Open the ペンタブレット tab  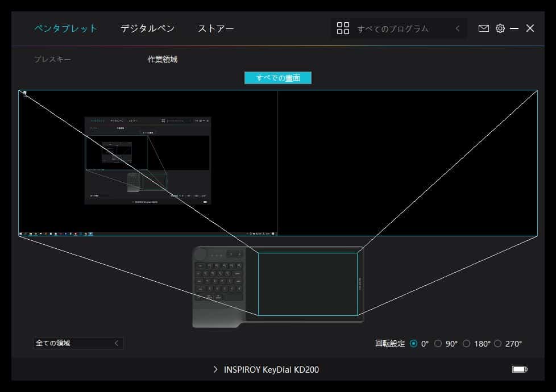(65, 28)
